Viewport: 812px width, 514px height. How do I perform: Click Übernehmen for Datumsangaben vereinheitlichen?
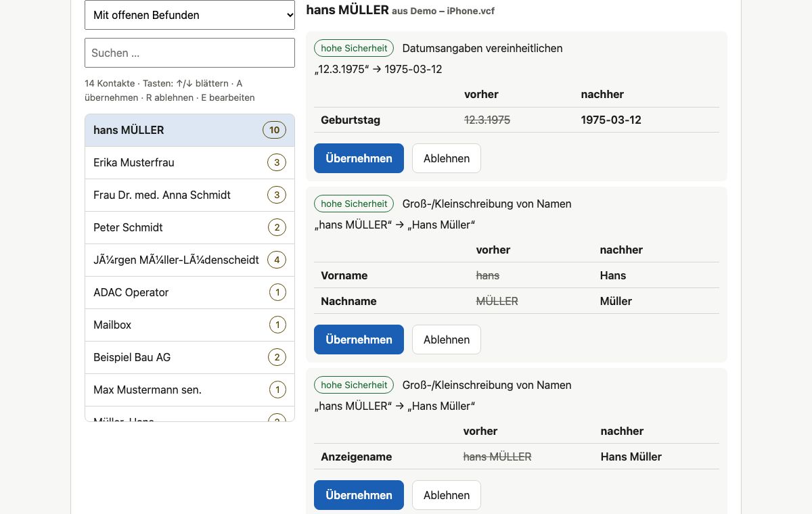pos(359,158)
